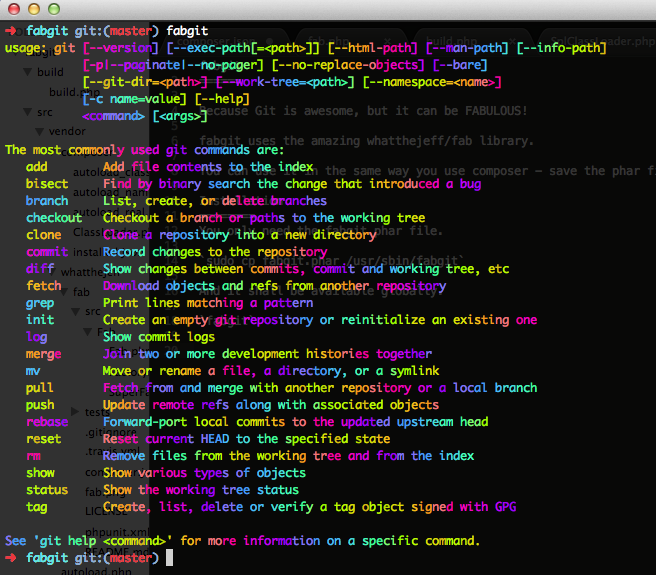This screenshot has height=575, width=656.
Task: Click the 'rebase' command name
Action: tap(47, 422)
